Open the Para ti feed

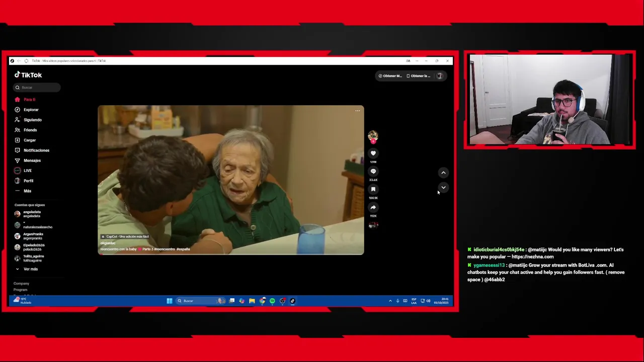click(25, 100)
